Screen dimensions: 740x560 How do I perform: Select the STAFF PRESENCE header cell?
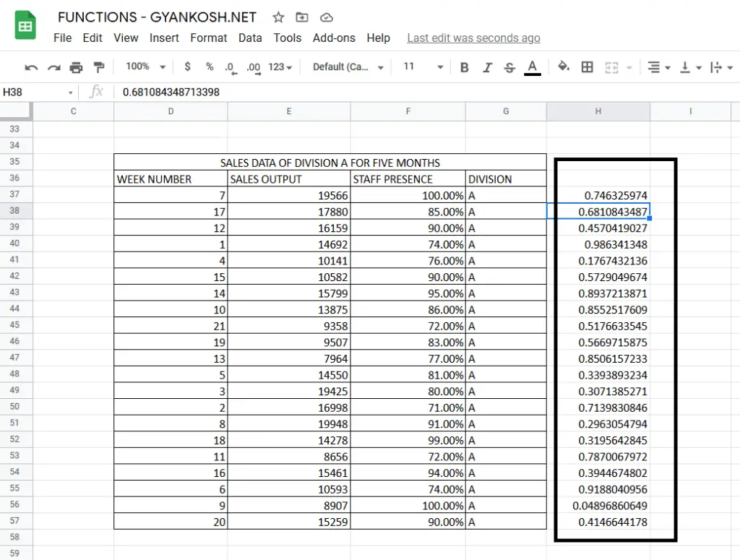point(408,178)
